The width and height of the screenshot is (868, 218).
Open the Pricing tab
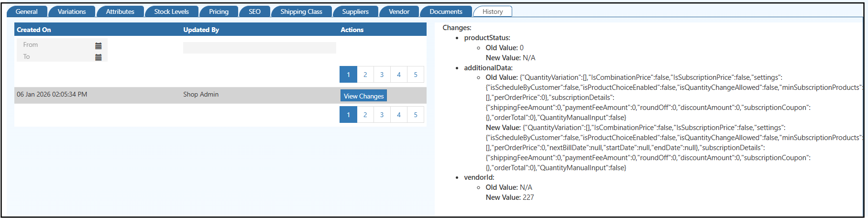tap(219, 11)
